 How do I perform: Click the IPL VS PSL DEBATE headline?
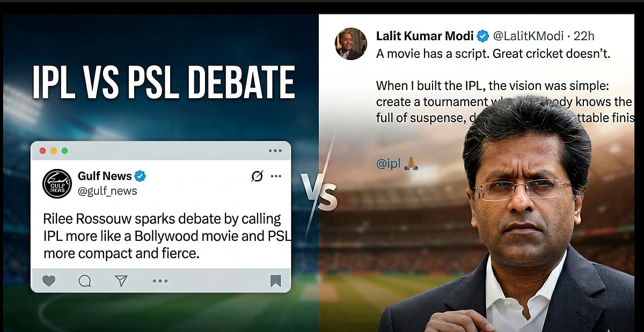164,83
